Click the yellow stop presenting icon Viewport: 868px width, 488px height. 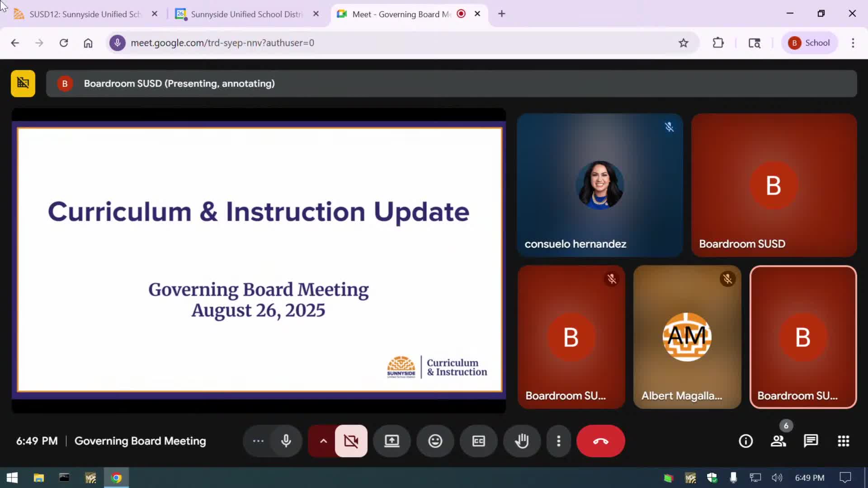pyautogui.click(x=23, y=84)
